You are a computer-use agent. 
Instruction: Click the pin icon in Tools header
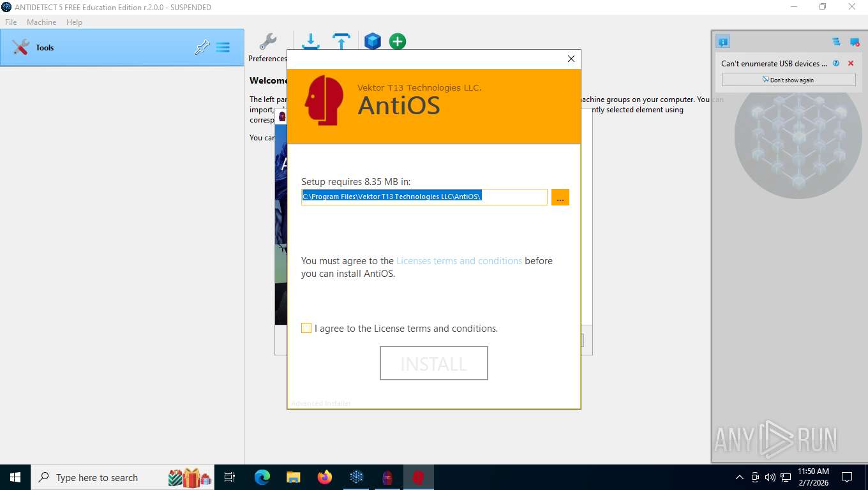coord(202,47)
